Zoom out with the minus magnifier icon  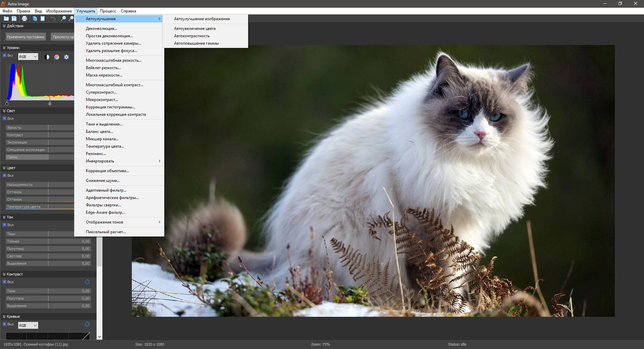71,18
